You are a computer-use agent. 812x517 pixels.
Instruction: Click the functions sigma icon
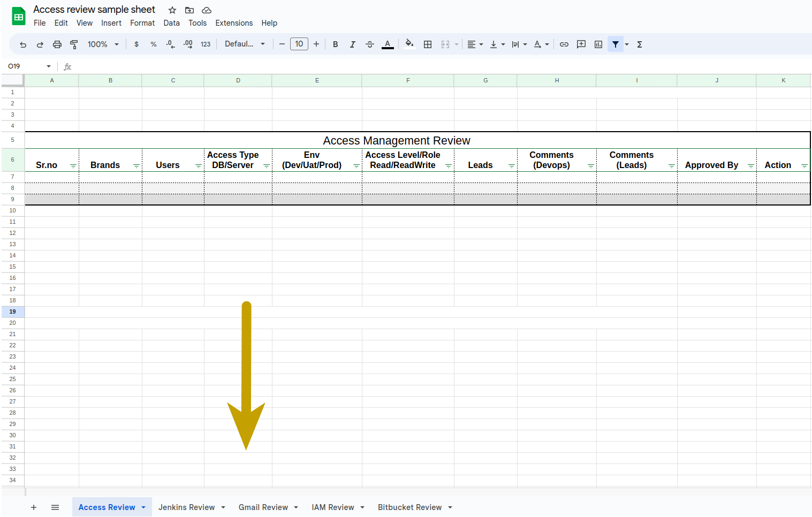[x=640, y=44]
